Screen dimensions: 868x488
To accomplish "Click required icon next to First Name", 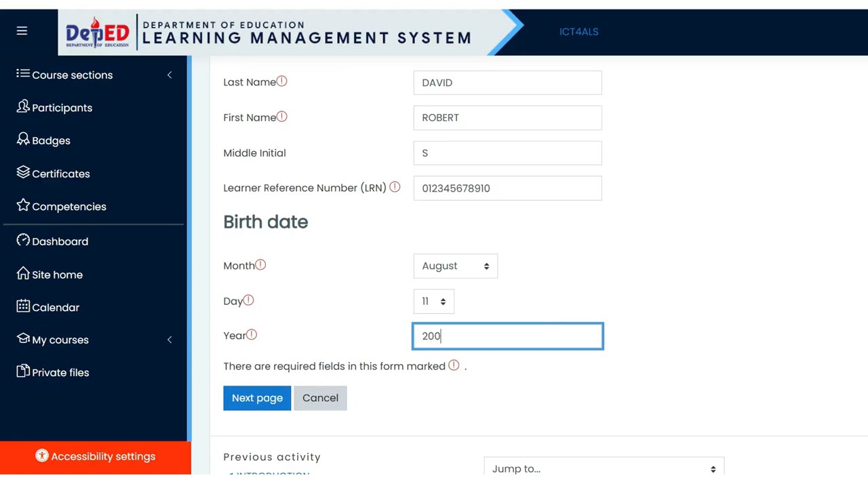I will point(282,117).
